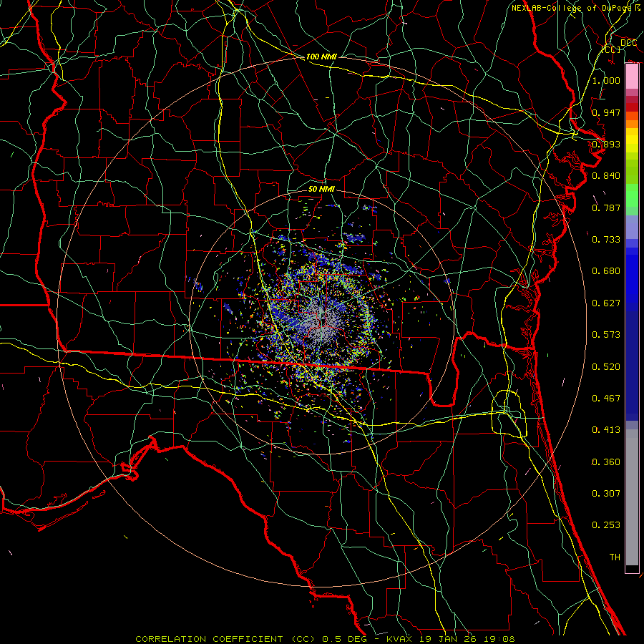The height and width of the screenshot is (644, 644).
Task: Click the TH label on the legend
Action: click(615, 557)
